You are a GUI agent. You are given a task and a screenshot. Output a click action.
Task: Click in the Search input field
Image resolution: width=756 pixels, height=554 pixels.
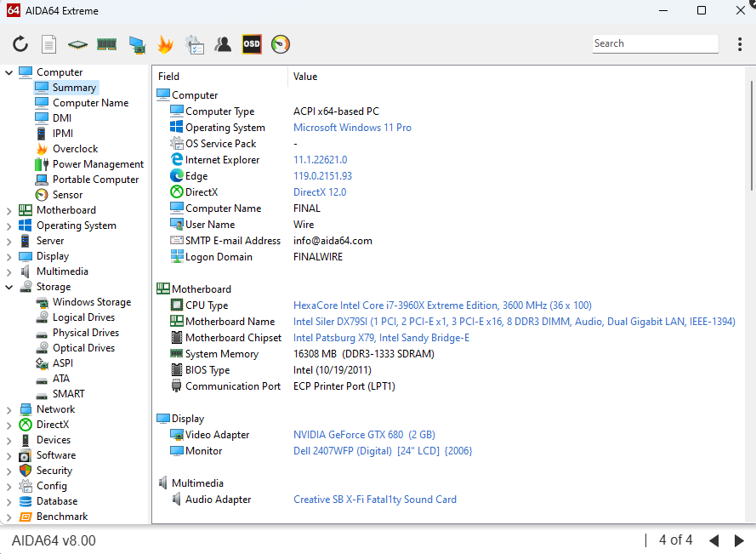click(655, 43)
